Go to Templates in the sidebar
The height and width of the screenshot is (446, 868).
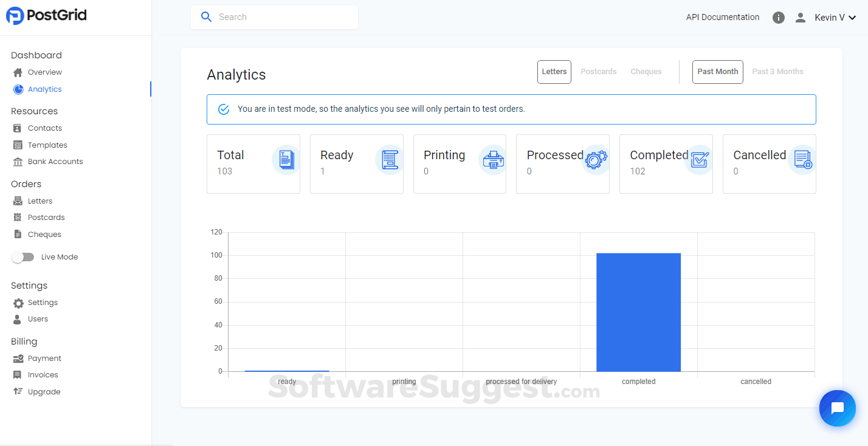tap(47, 145)
